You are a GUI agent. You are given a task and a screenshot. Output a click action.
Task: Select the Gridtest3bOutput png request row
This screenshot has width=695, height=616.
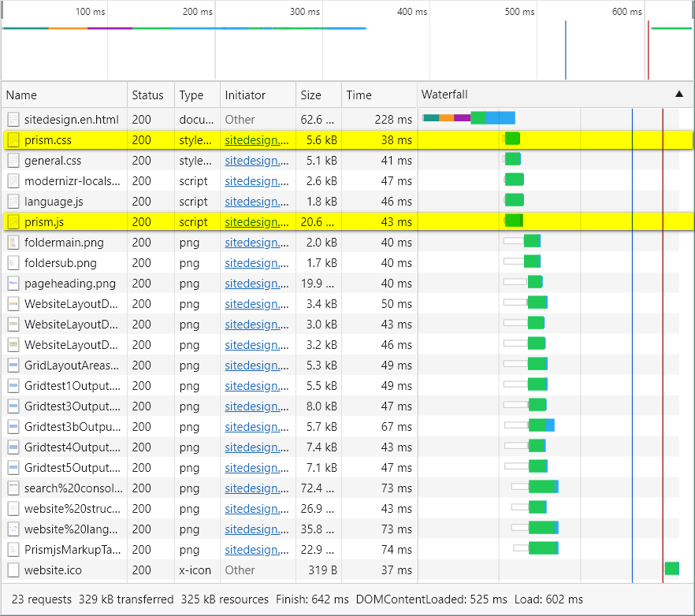(72, 427)
